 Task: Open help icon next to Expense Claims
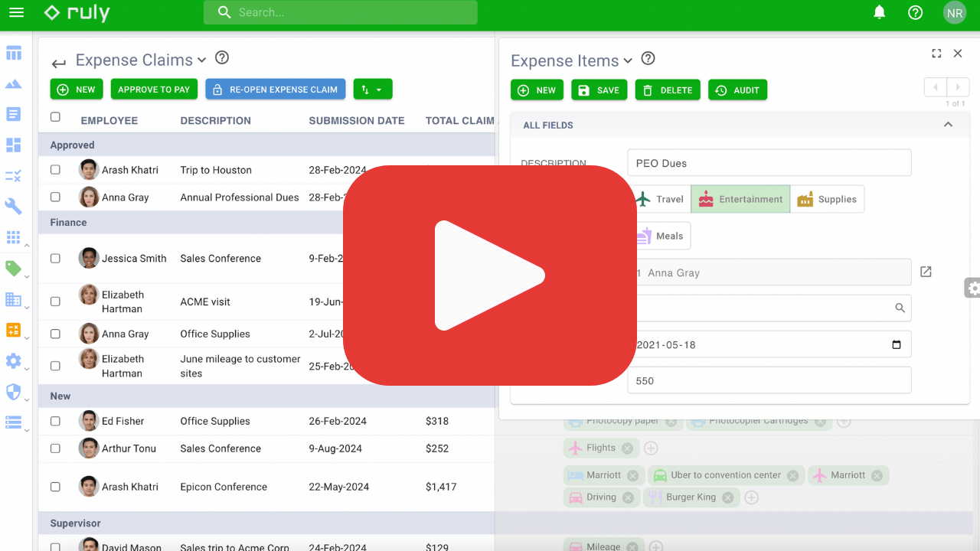pyautogui.click(x=222, y=57)
